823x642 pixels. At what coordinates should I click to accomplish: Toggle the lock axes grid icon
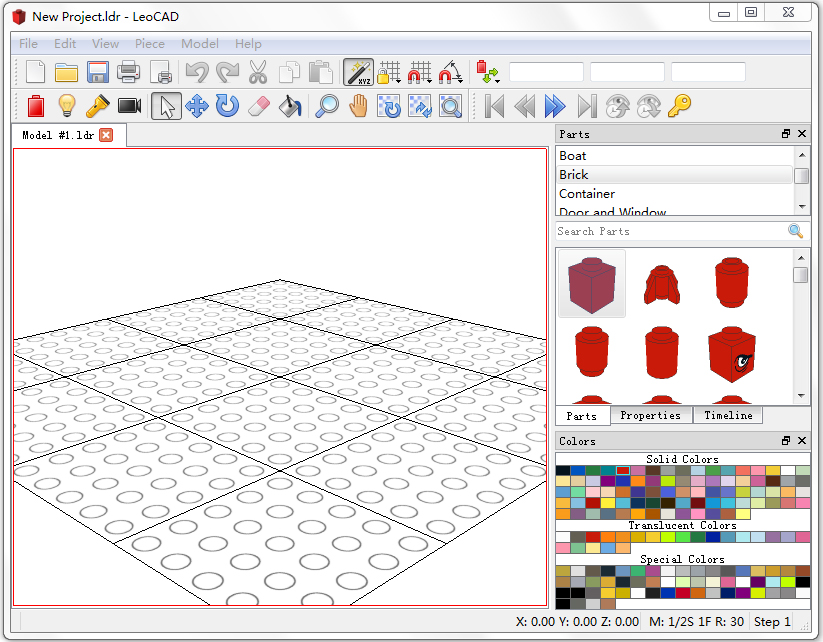click(388, 72)
